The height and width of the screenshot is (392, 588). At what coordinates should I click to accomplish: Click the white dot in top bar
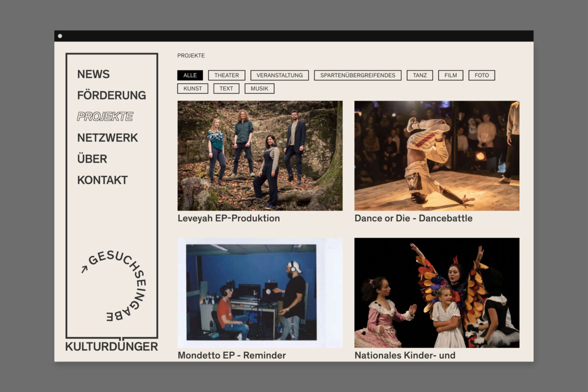pyautogui.click(x=60, y=36)
